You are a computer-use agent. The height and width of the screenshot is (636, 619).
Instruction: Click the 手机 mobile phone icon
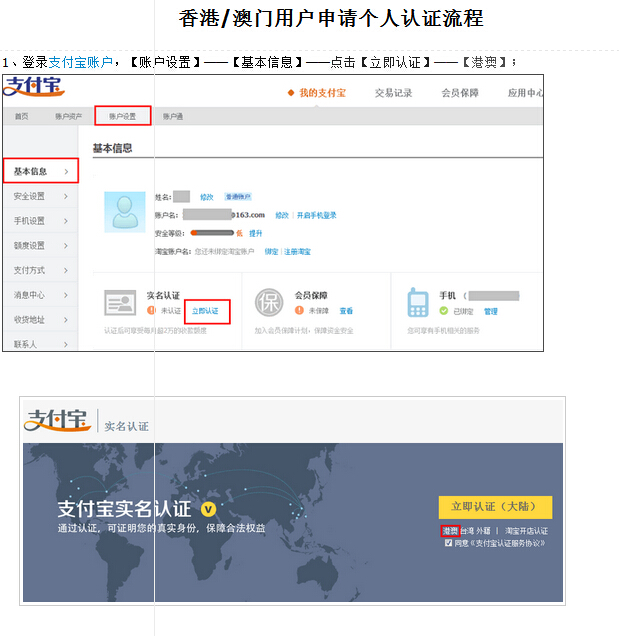[x=417, y=303]
